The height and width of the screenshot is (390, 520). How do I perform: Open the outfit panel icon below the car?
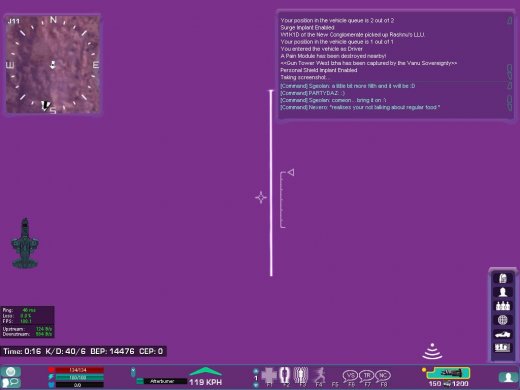(503, 348)
